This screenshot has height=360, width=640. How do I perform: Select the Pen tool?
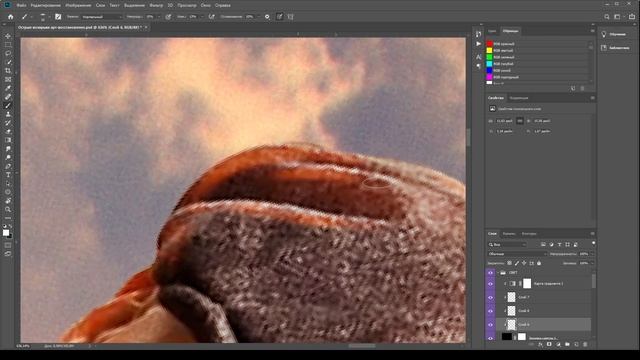pyautogui.click(x=8, y=166)
